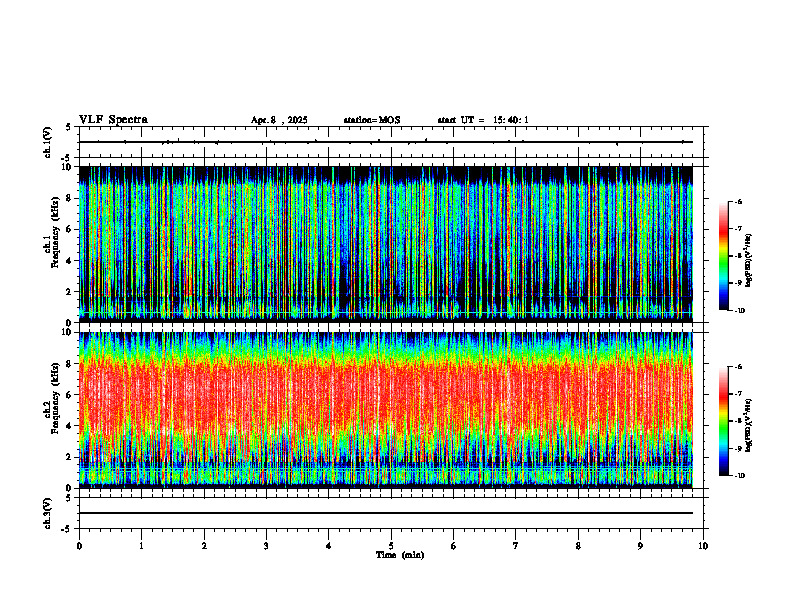
Task: Click x-axis tick label "6"
Action: click(x=454, y=546)
